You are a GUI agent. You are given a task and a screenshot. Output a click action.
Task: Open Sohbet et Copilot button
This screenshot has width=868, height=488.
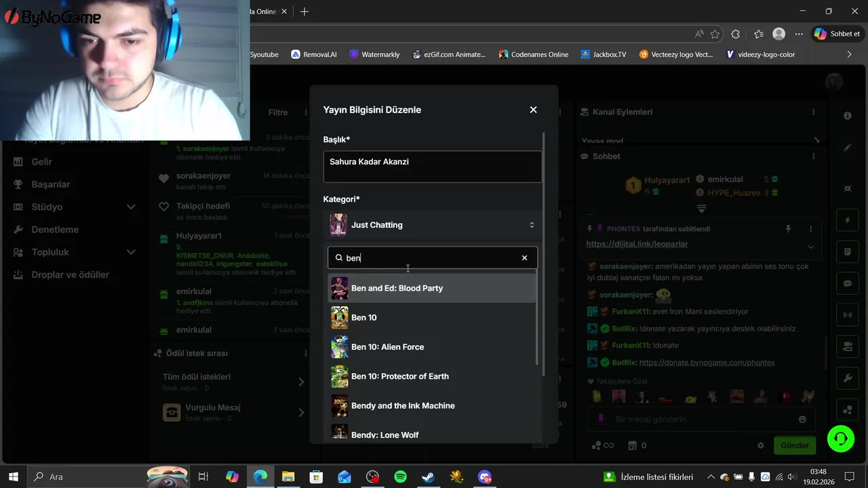tap(837, 34)
